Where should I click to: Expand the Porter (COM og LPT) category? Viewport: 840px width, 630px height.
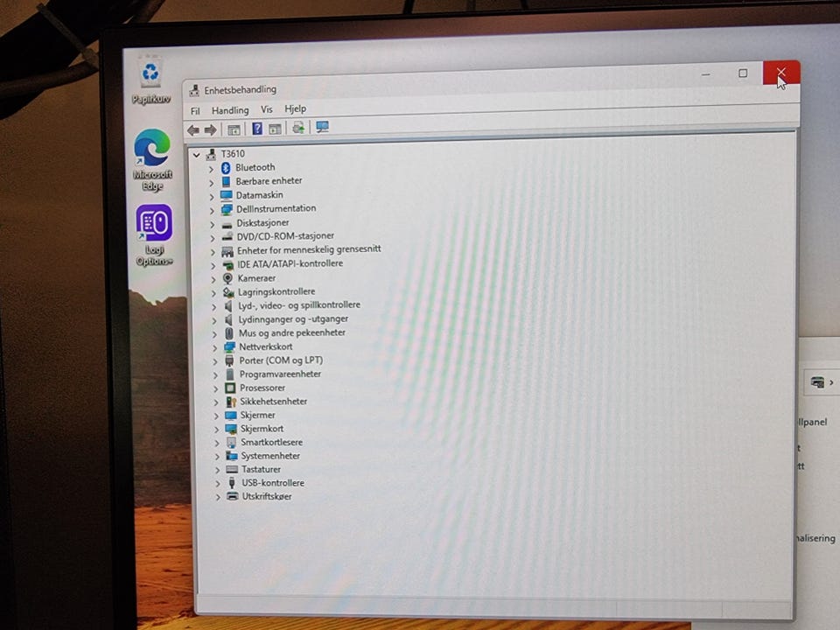215,361
